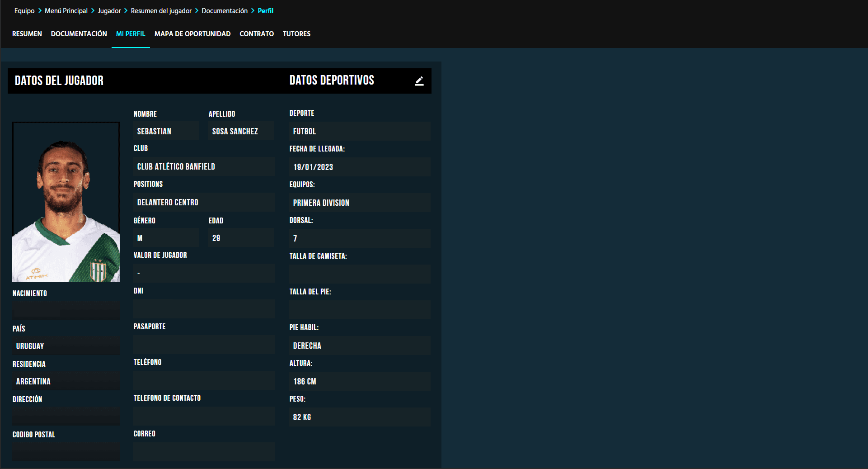Open the Mapa de Oportunidad tab
This screenshot has height=469, width=868.
[192, 34]
